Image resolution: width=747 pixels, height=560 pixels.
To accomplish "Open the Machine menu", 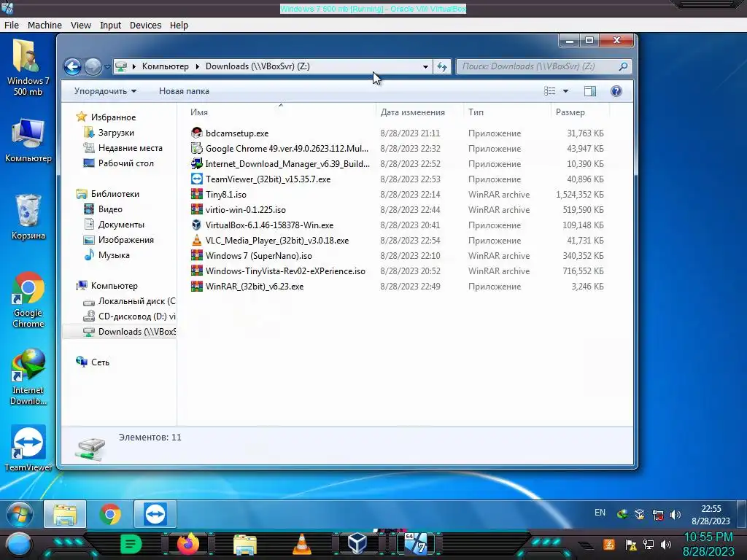I will (x=44, y=26).
